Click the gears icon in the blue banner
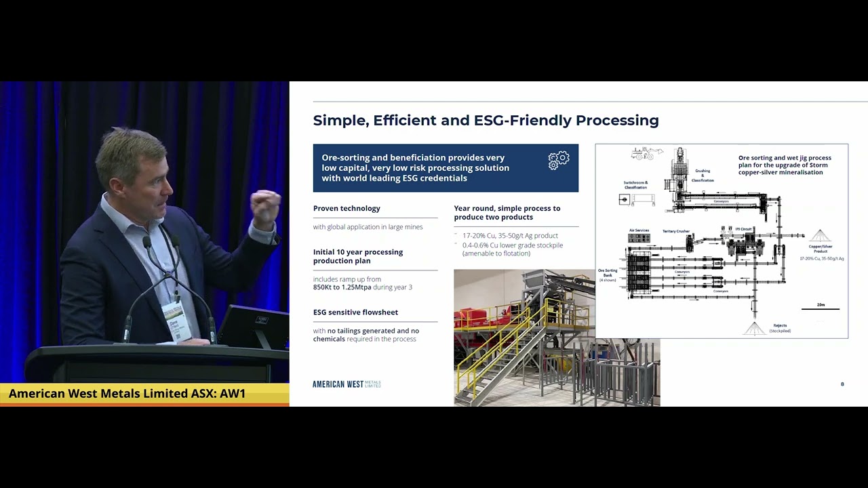868x488 pixels. (x=559, y=161)
